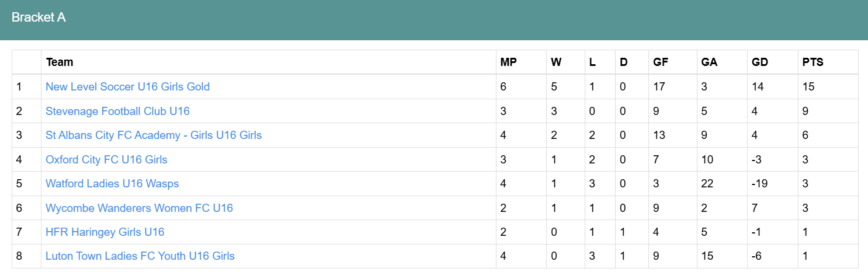Click Watford Ladies' -19 goal difference cell

pyautogui.click(x=759, y=184)
